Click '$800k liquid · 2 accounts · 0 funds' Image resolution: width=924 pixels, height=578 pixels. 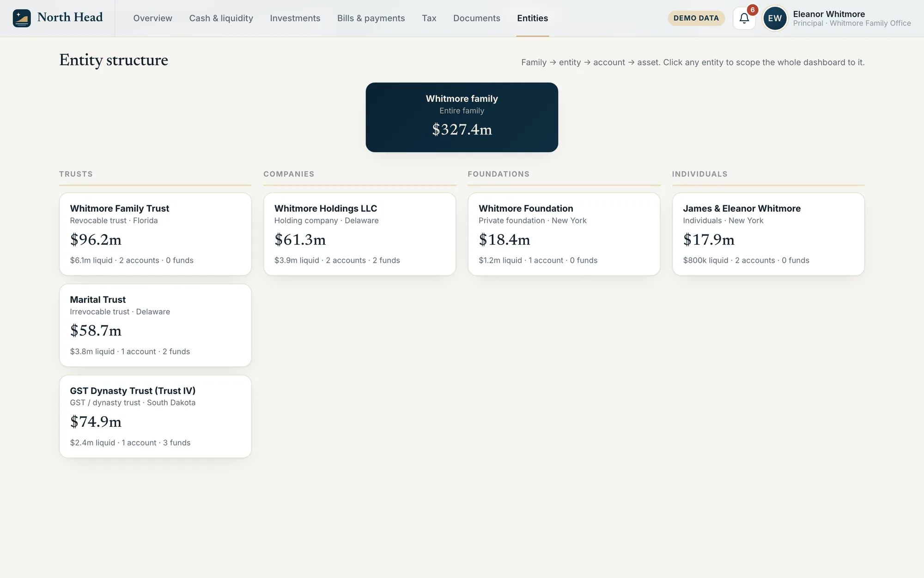coord(746,260)
